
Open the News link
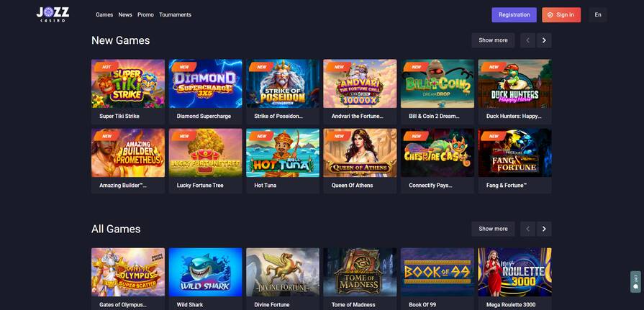125,15
